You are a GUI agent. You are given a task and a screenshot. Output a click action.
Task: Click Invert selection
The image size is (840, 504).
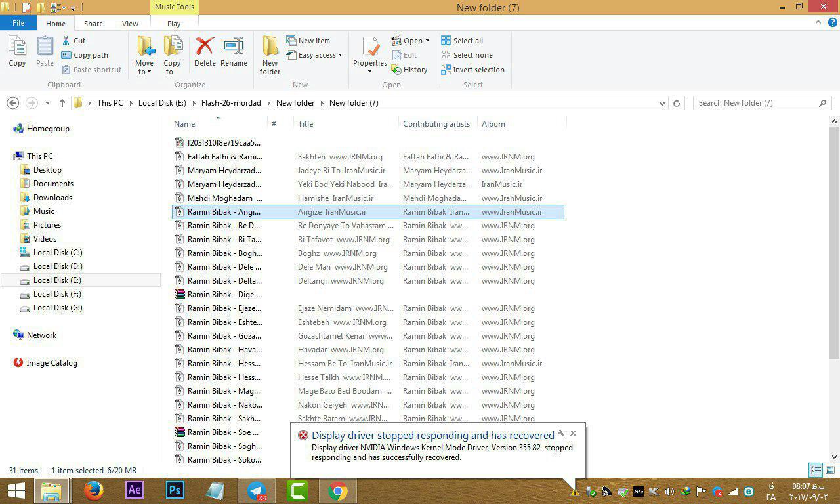pos(472,70)
